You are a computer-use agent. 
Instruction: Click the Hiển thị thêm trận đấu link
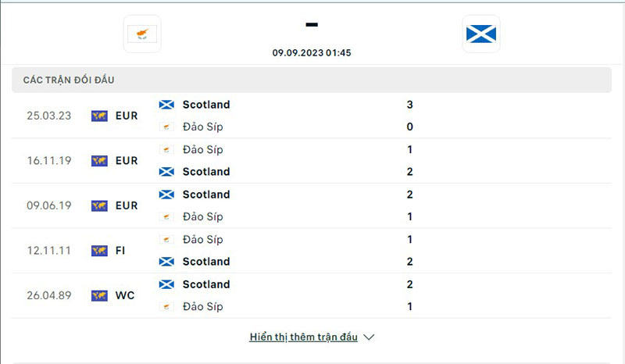(x=303, y=337)
